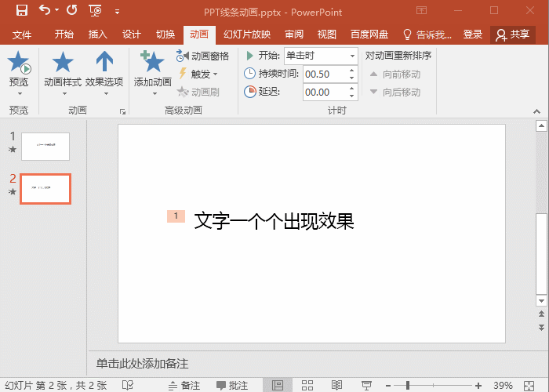The image size is (549, 392).
Task: Open the 动画 group dialog launcher
Action: coord(122,111)
